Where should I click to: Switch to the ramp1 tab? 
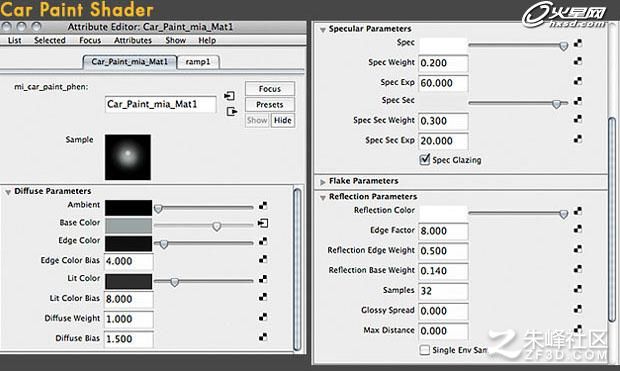[x=198, y=62]
